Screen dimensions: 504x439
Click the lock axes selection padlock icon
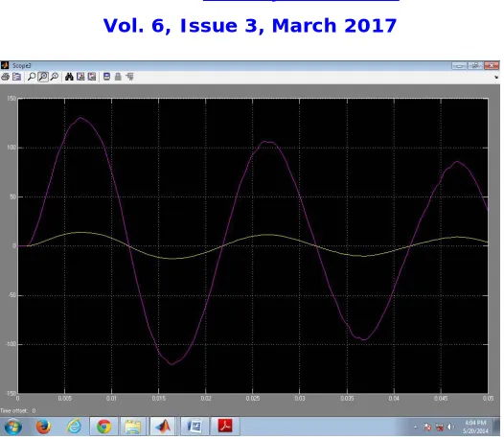118,77
